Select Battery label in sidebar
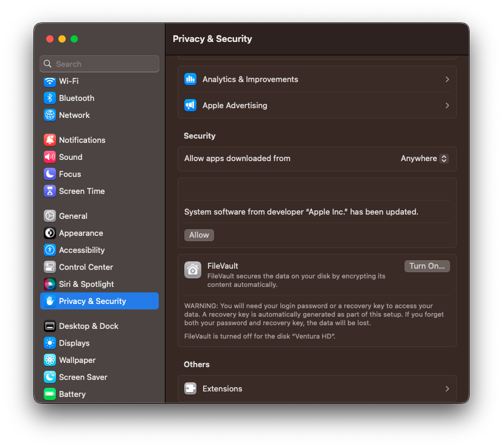This screenshot has height=448, width=503. pos(72,394)
